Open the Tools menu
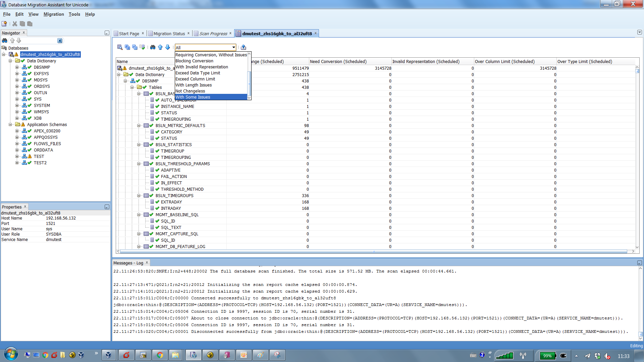Image resolution: width=644 pixels, height=362 pixels. 74,14
